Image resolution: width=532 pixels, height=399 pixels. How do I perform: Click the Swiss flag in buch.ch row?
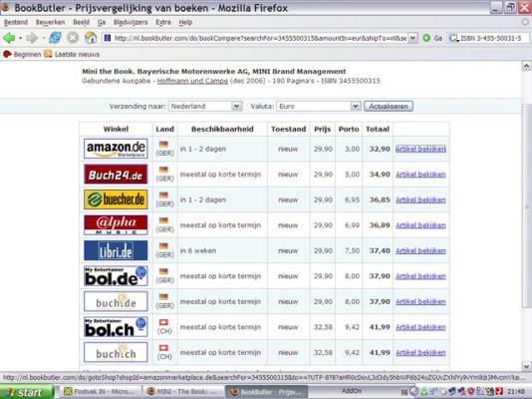pyautogui.click(x=163, y=348)
